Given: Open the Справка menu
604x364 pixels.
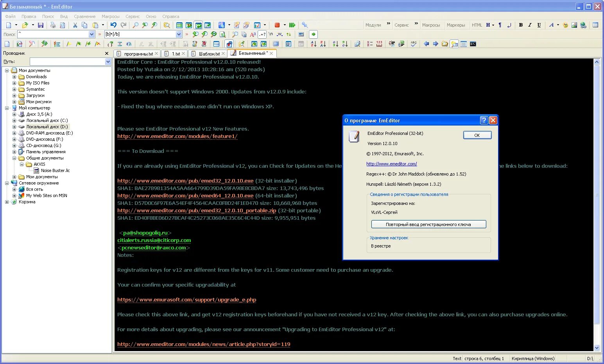Looking at the screenshot, I should click(x=171, y=16).
